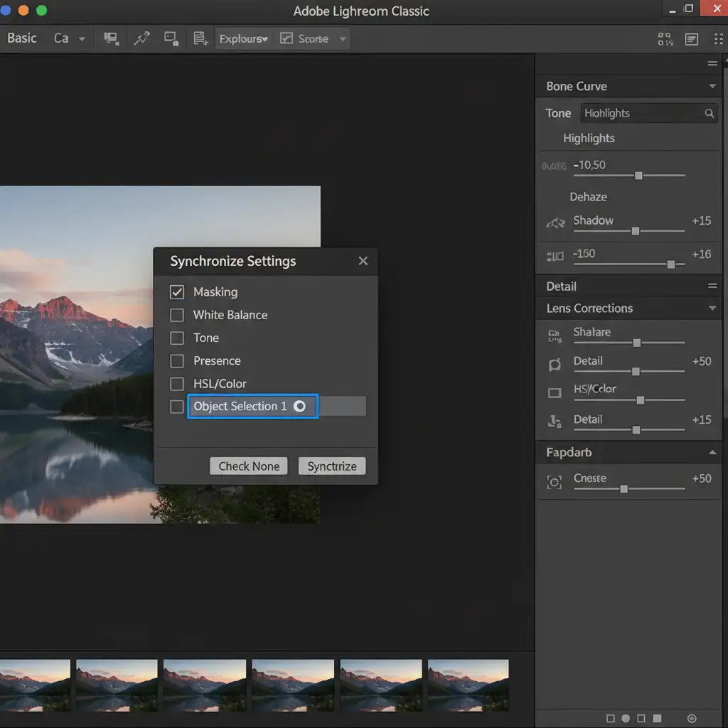Click the panel layout icon in top-right toolbar
728x728 pixels.
pyautogui.click(x=692, y=39)
